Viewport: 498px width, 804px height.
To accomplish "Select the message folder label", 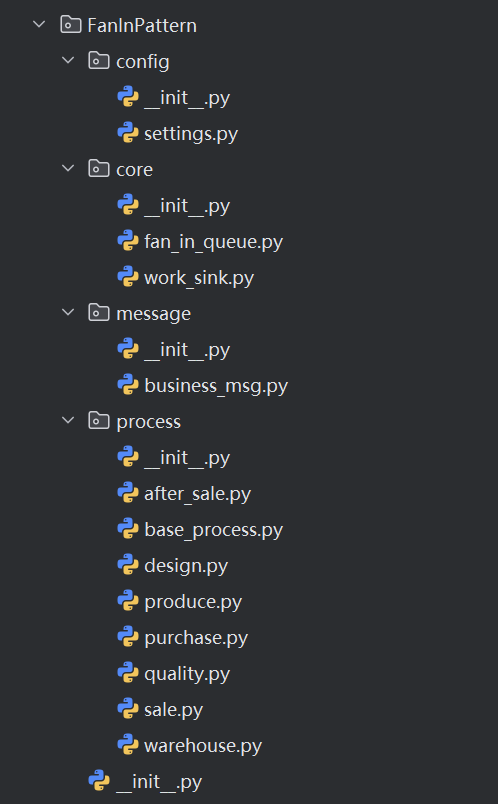I will click(153, 313).
